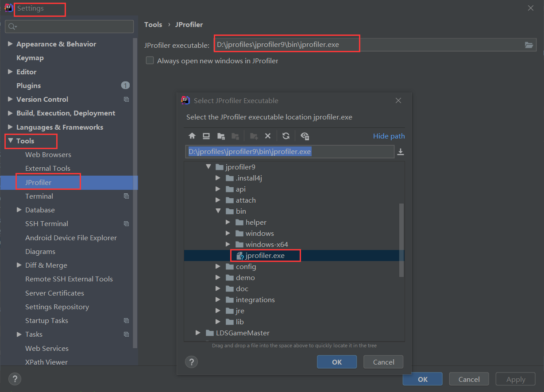This screenshot has width=544, height=392.
Task: Click the Module directory toolbar icon
Action: 235,136
